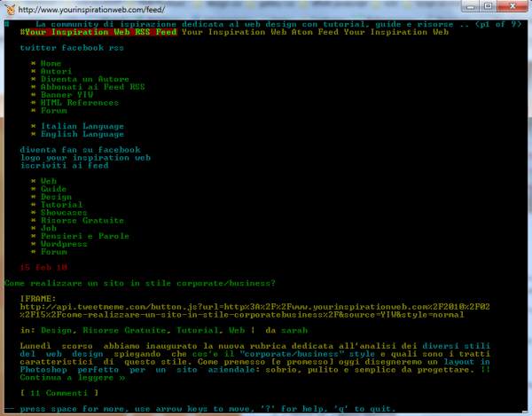Close the Lynx window
The height and width of the screenshot is (416, 532).
coord(513,6)
